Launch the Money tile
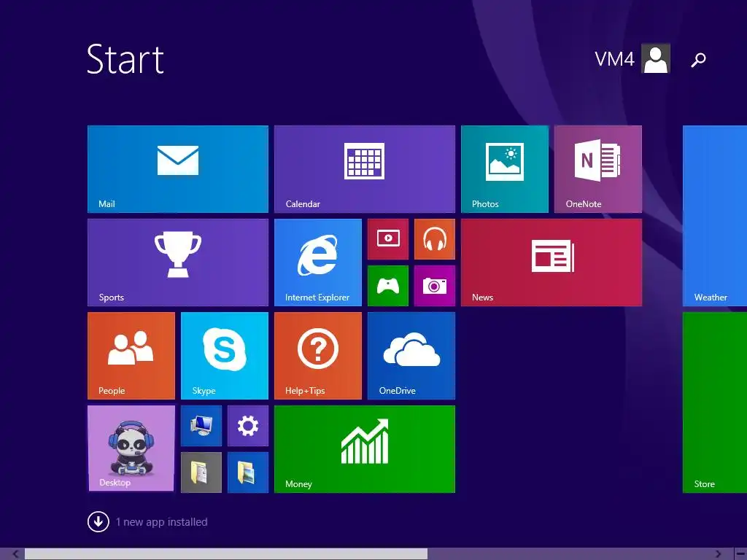The image size is (747, 560). (x=365, y=449)
